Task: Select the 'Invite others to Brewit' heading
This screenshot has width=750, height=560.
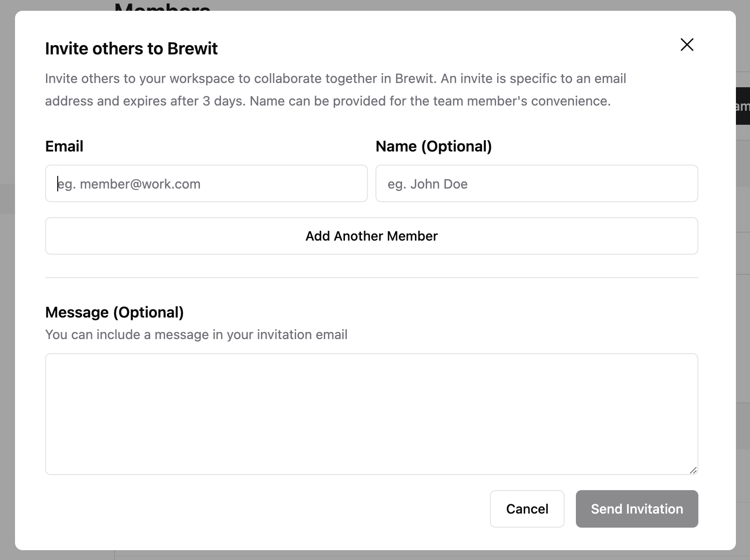Action: 131,48
